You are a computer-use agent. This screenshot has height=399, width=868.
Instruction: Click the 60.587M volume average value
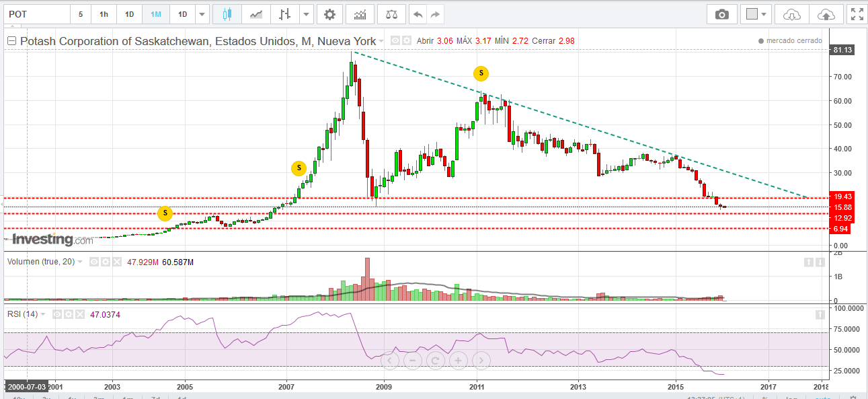click(x=177, y=262)
